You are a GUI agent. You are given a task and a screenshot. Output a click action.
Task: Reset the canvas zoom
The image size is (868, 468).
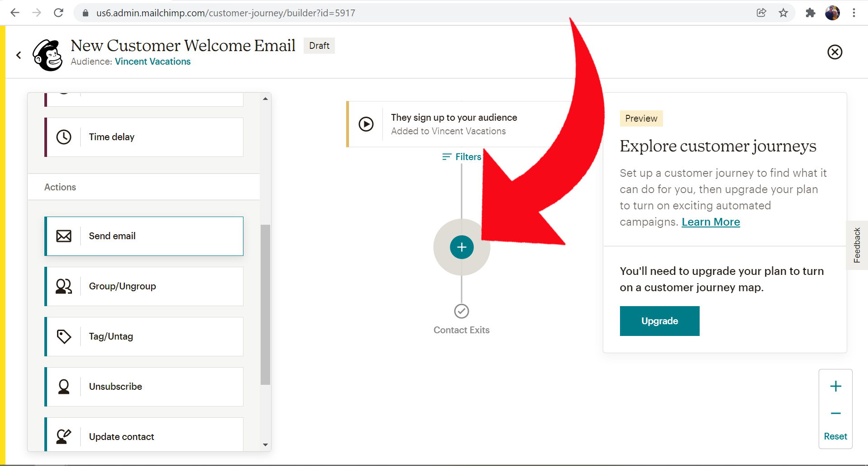(835, 436)
